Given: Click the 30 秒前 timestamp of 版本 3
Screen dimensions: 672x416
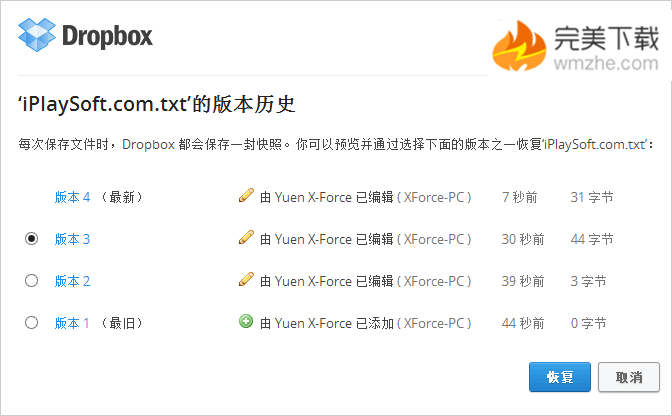Looking at the screenshot, I should click(523, 240).
